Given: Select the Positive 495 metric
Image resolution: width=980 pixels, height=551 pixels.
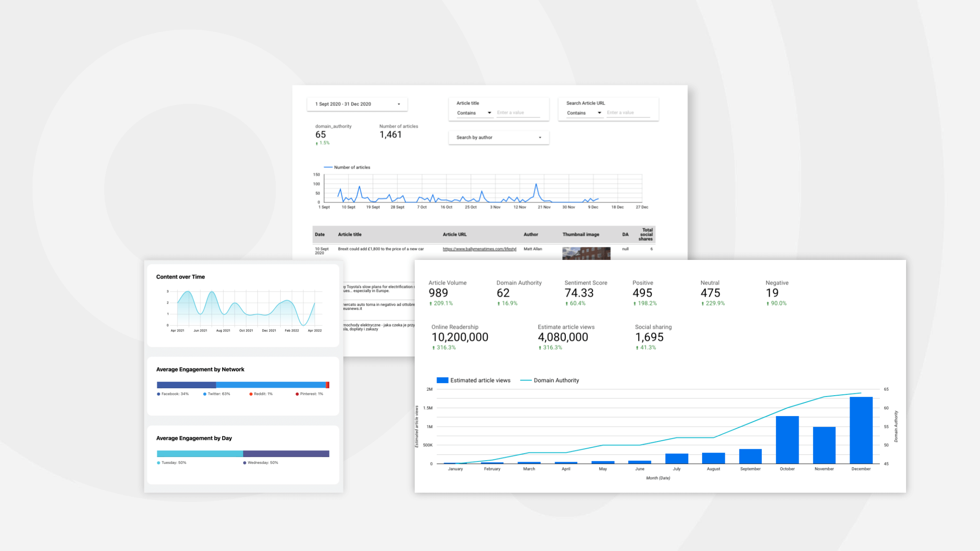Looking at the screenshot, I should [645, 293].
